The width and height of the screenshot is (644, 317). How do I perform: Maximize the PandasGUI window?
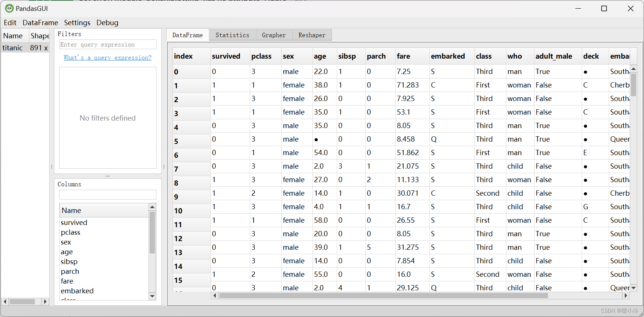coord(604,8)
